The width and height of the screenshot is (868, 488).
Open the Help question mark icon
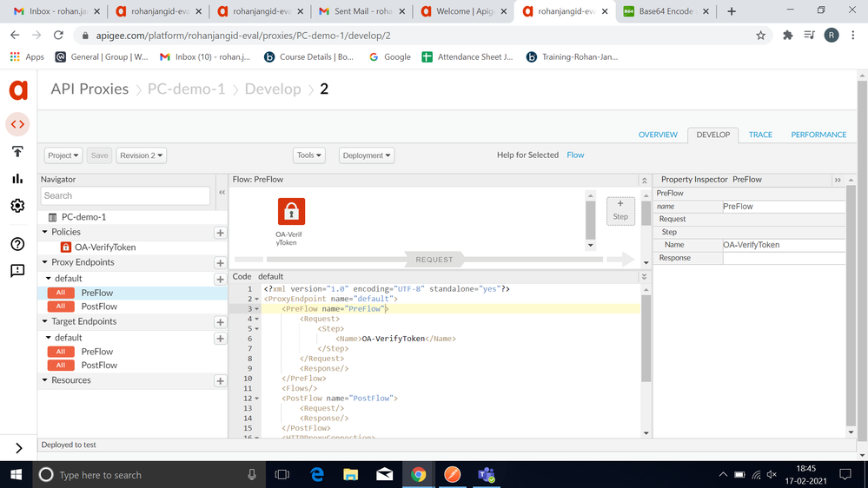[x=17, y=244]
